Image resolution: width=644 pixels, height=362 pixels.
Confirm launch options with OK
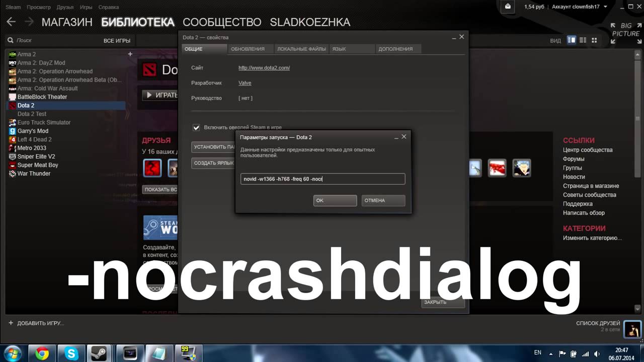coord(335,200)
